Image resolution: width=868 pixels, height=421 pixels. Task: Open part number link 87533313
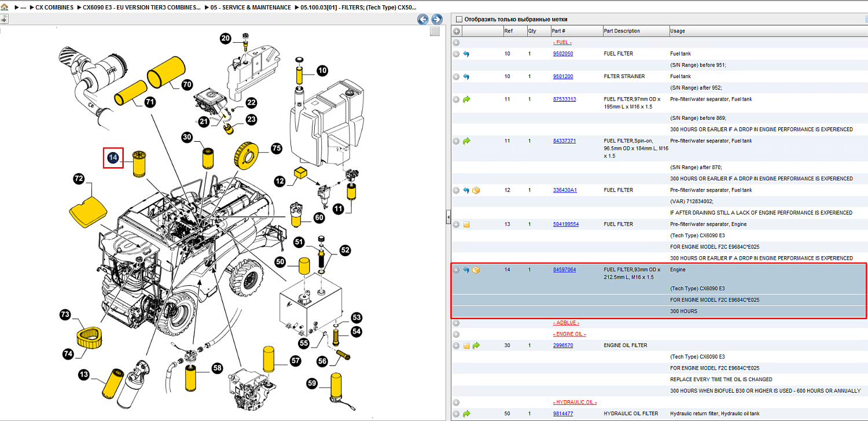tap(564, 99)
